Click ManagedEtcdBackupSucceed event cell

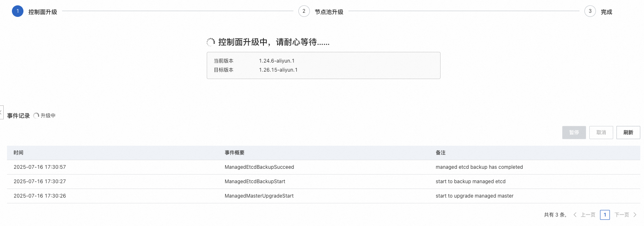point(259,167)
